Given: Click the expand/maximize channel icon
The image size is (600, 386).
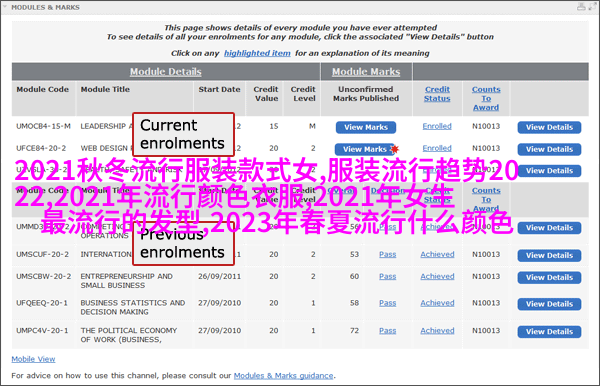Looking at the screenshot, I should coord(592,7).
